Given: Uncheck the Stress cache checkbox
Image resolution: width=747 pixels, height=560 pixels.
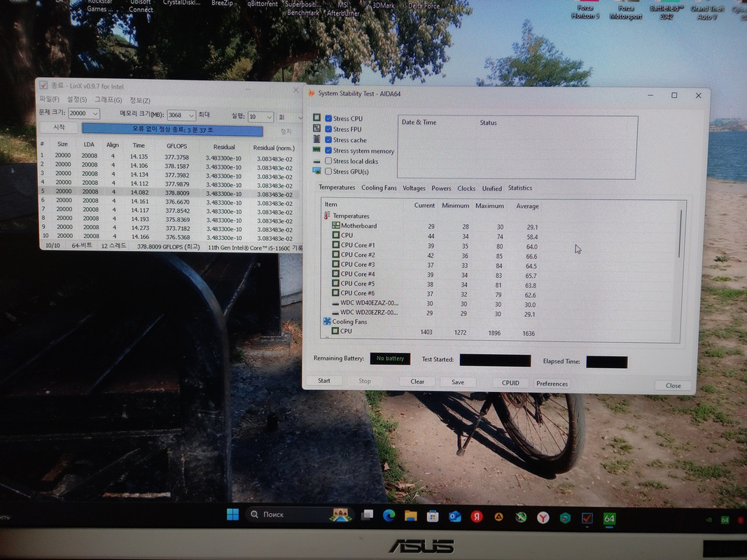Looking at the screenshot, I should tap(328, 139).
